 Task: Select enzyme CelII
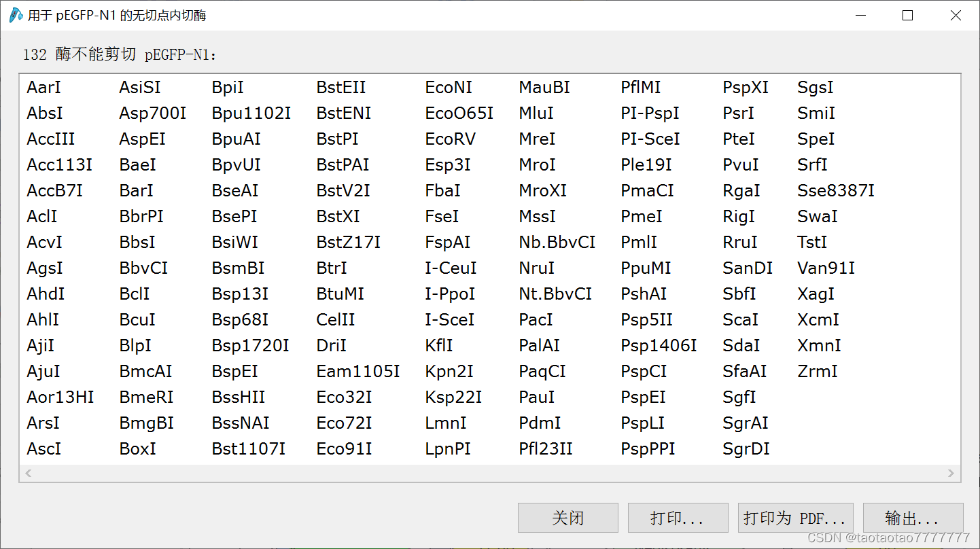pyautogui.click(x=336, y=320)
